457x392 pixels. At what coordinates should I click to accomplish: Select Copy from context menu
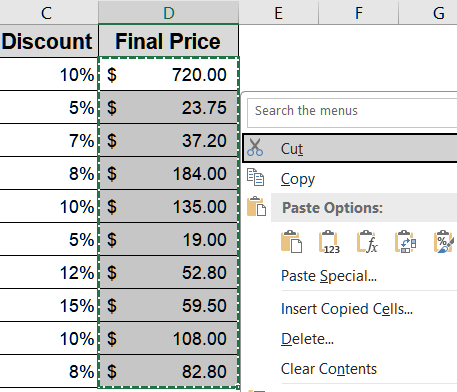coord(350,179)
